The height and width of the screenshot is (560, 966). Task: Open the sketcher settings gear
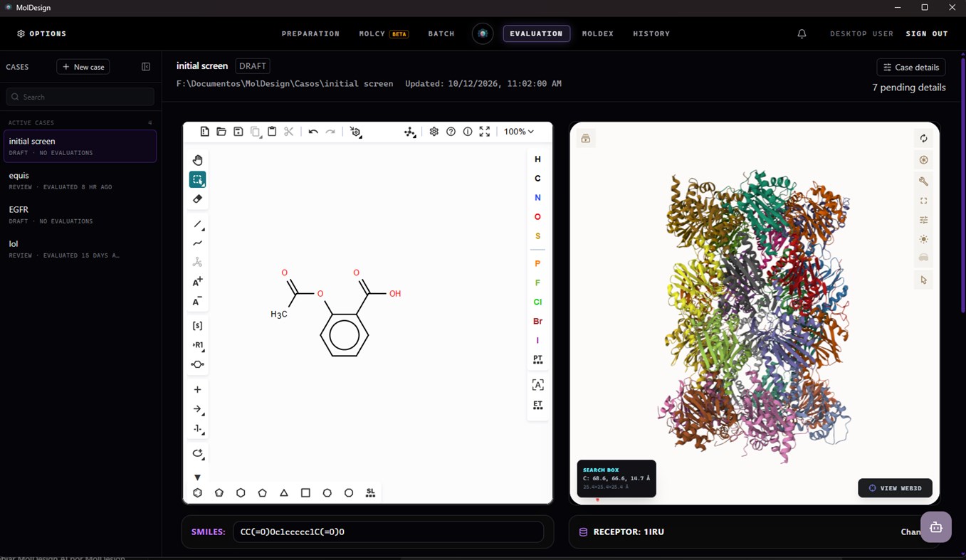click(x=434, y=132)
